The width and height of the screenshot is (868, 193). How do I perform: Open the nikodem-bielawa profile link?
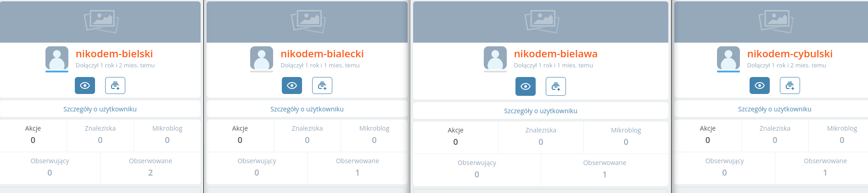coord(555,54)
